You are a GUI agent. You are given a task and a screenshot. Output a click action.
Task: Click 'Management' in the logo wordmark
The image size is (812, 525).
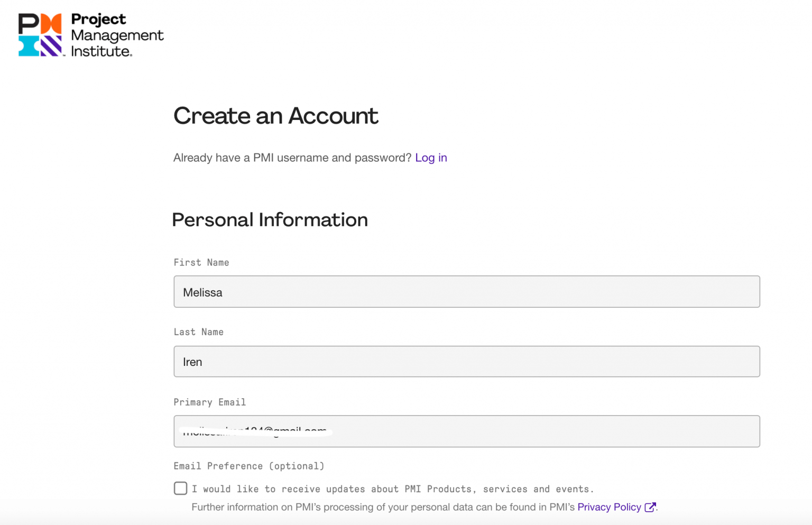pyautogui.click(x=117, y=35)
